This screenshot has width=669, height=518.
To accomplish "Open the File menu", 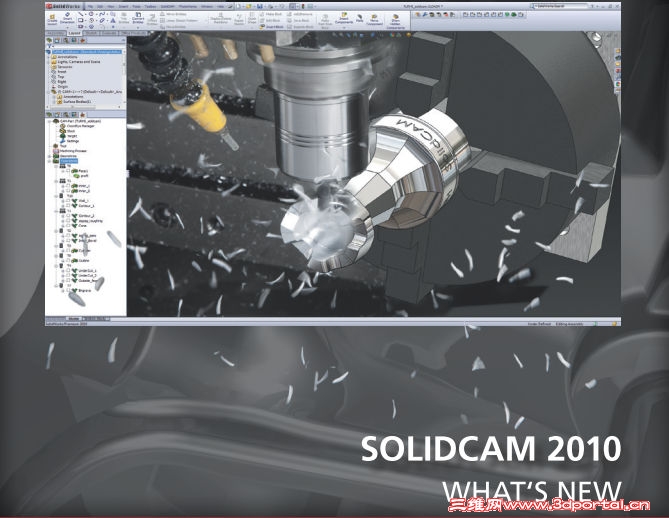I will point(90,6).
